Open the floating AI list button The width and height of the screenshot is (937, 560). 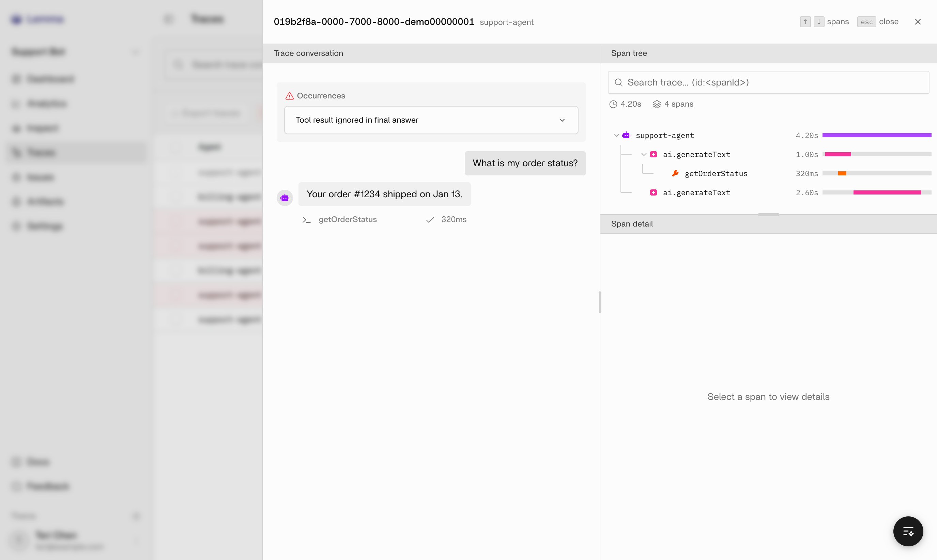coord(908,531)
